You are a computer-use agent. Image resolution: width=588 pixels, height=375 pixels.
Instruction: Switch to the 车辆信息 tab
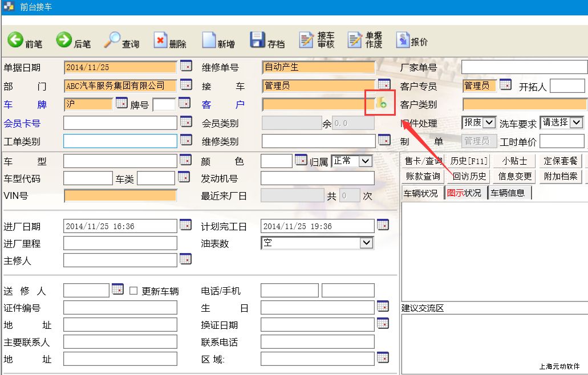click(508, 193)
